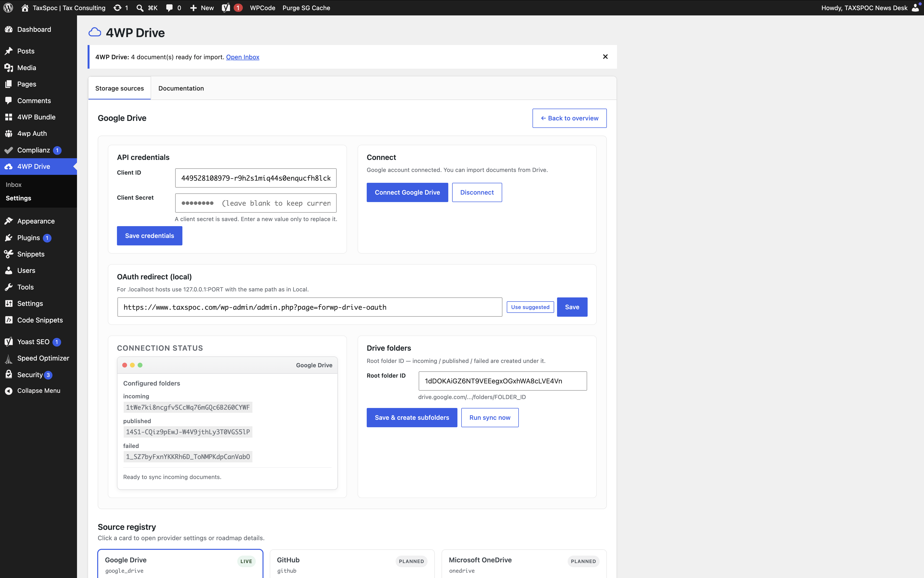
Task: Focus the Client Secret field
Action: 256,203
